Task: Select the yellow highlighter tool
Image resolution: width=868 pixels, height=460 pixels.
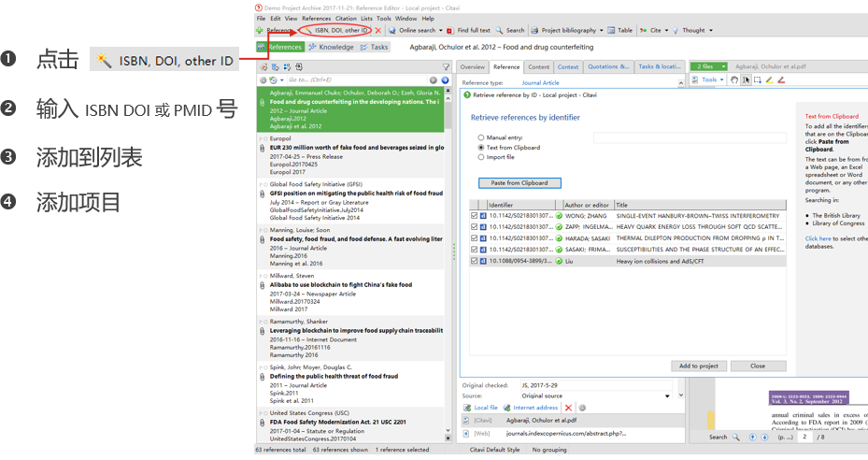Action: tap(769, 79)
